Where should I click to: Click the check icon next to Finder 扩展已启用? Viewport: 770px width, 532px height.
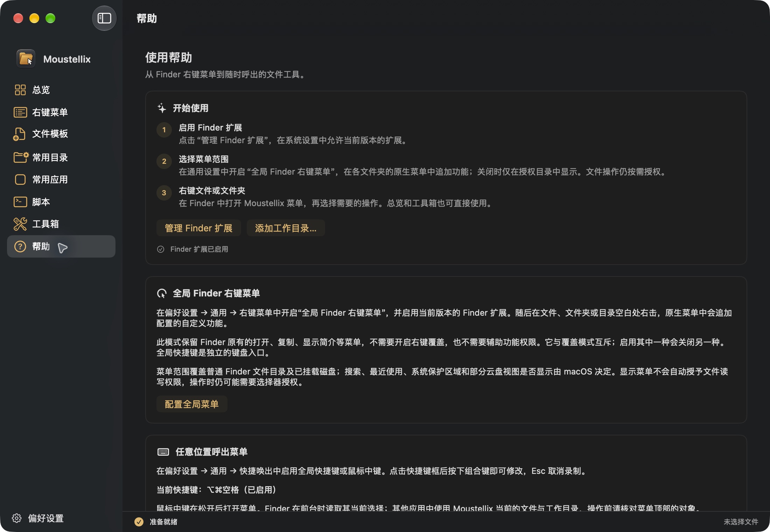[x=161, y=249]
